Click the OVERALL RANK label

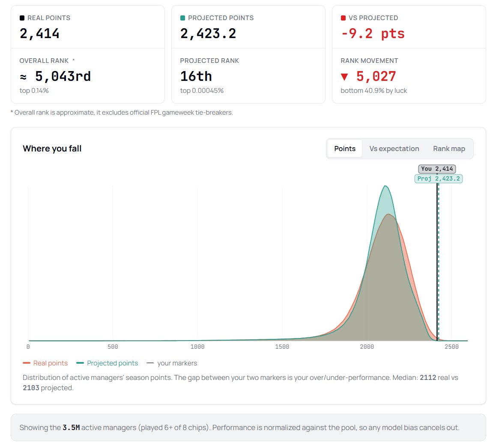pyautogui.click(x=44, y=61)
